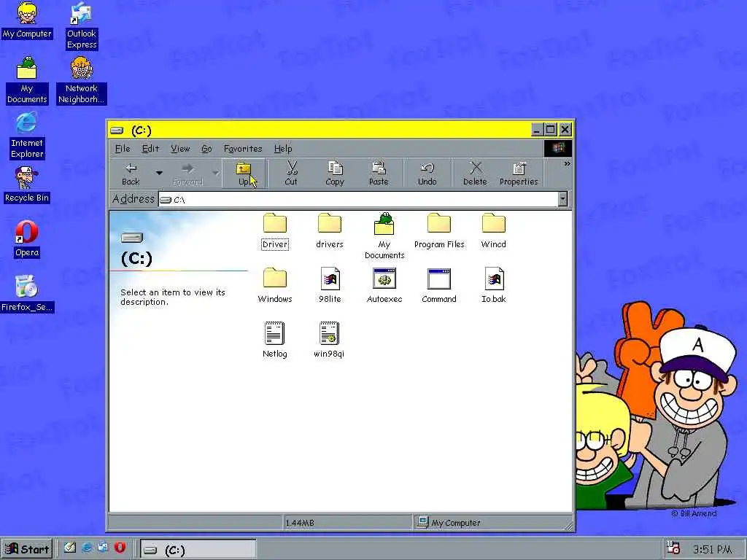
Task: Select the Wincd folder
Action: point(494,231)
